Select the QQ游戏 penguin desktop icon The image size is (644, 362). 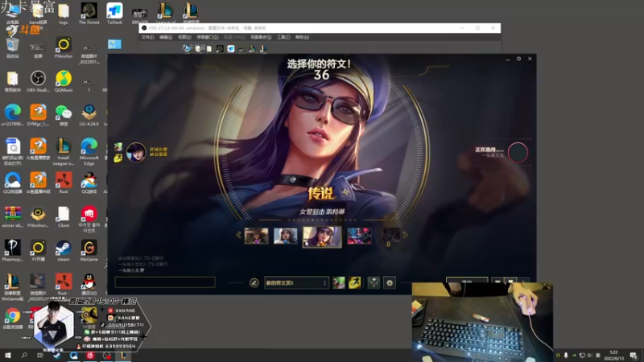point(89,183)
